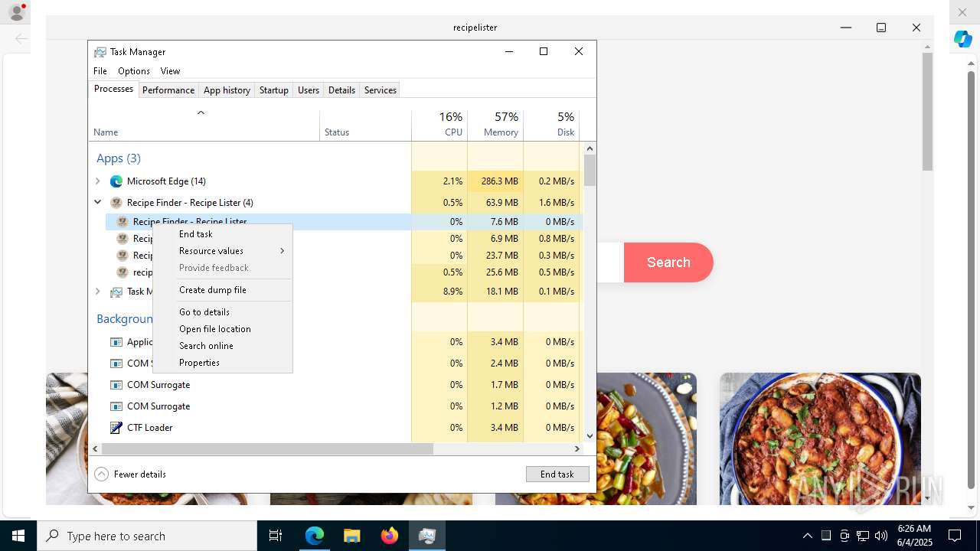
Task: Click the CTF Loader process icon
Action: (116, 428)
